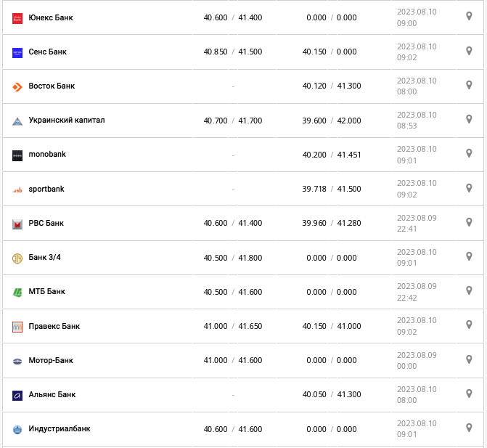Show Украинский капитал on the map
The image size is (487, 448).
click(469, 119)
